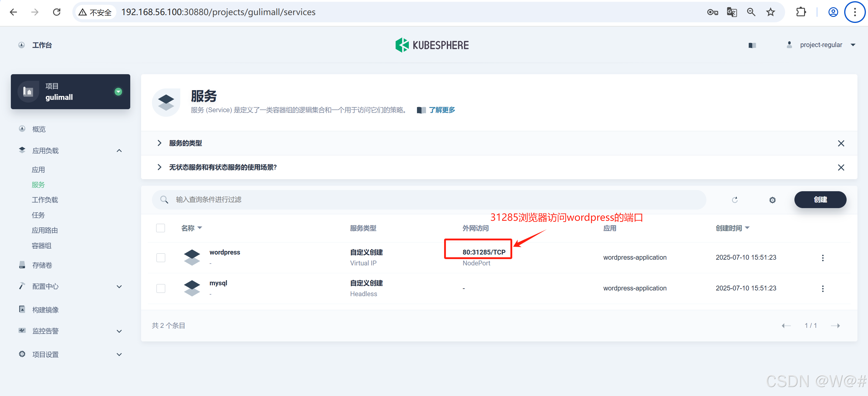Open the zoom magnifier icon in address bar
The height and width of the screenshot is (396, 868).
click(751, 12)
